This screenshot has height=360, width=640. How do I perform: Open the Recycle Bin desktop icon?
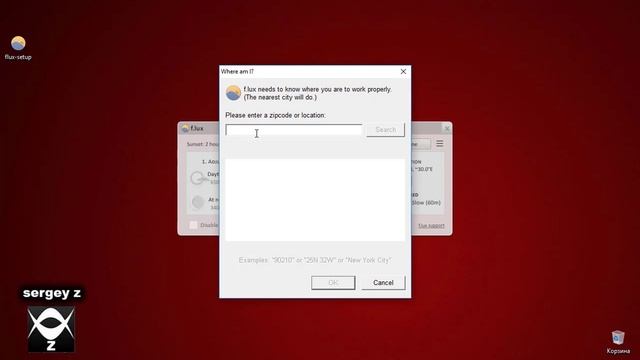(x=618, y=342)
